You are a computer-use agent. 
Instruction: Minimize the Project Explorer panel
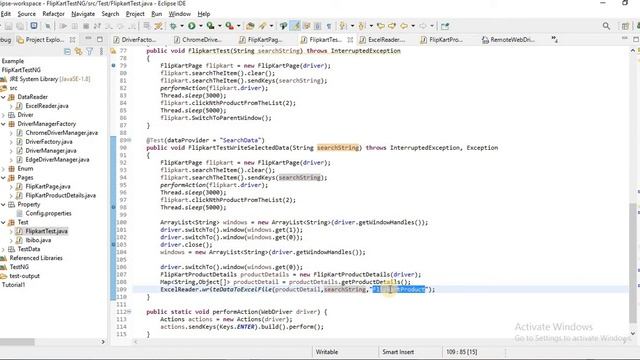[x=88, y=39]
